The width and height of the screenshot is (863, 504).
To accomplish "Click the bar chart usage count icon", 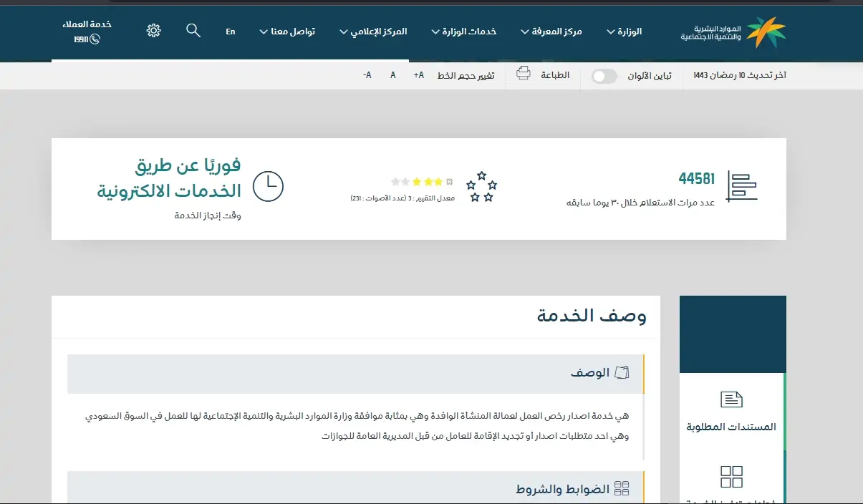I will [742, 186].
